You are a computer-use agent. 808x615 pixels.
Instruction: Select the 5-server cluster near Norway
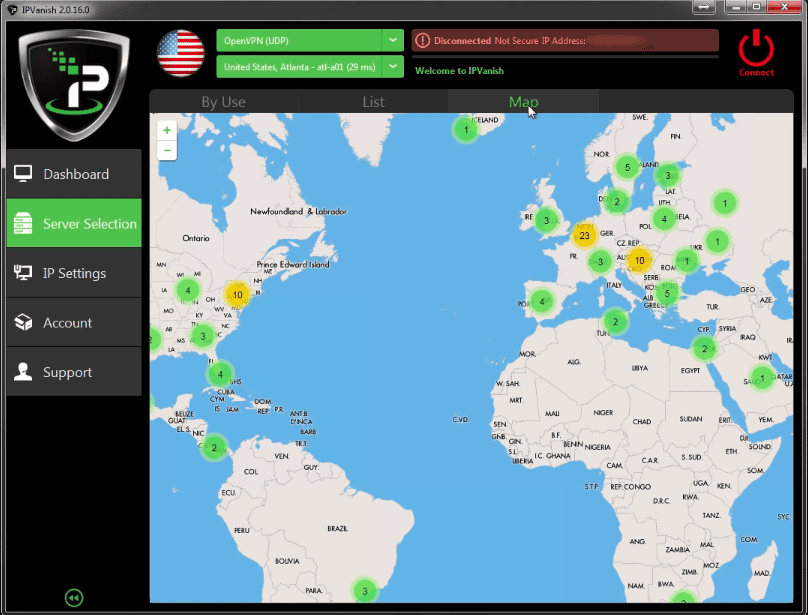pyautogui.click(x=627, y=167)
